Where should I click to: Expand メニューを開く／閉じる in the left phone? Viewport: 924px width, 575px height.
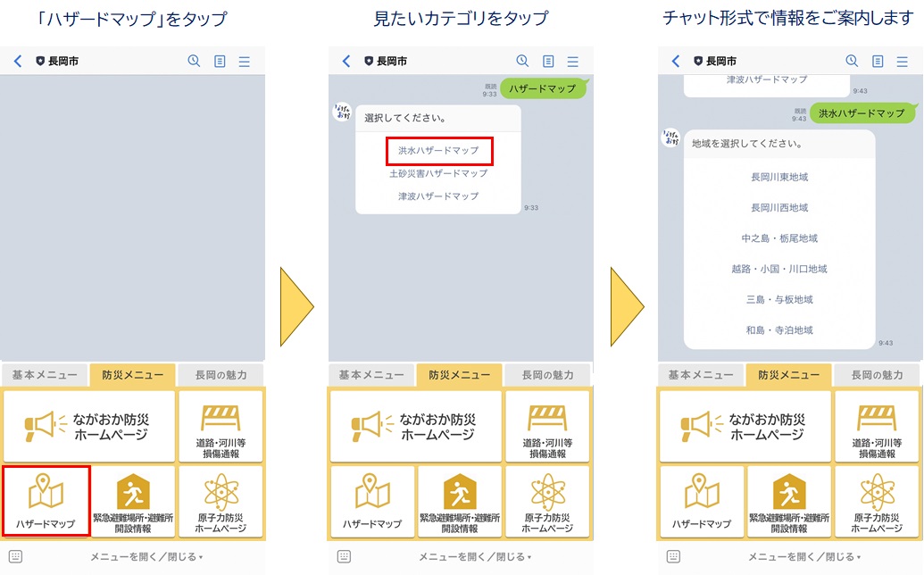(x=146, y=557)
